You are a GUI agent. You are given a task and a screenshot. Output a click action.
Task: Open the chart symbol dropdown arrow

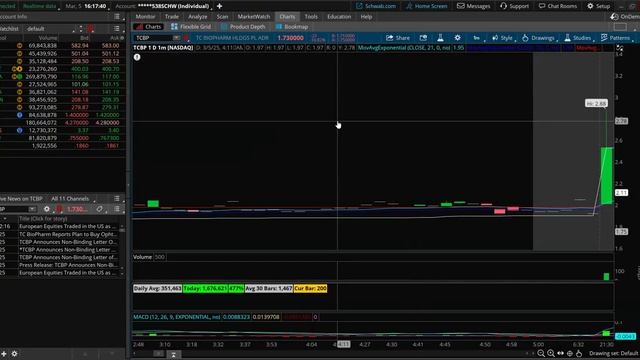tap(176, 38)
